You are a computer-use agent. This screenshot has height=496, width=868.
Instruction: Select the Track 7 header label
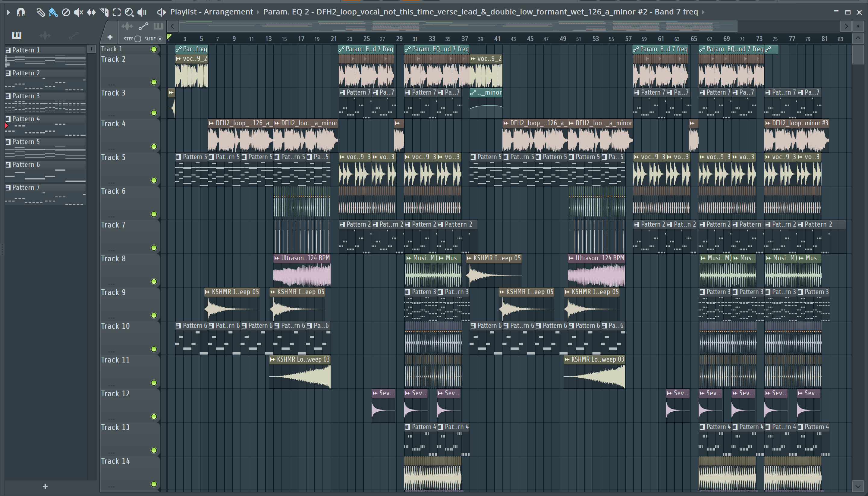pos(113,225)
